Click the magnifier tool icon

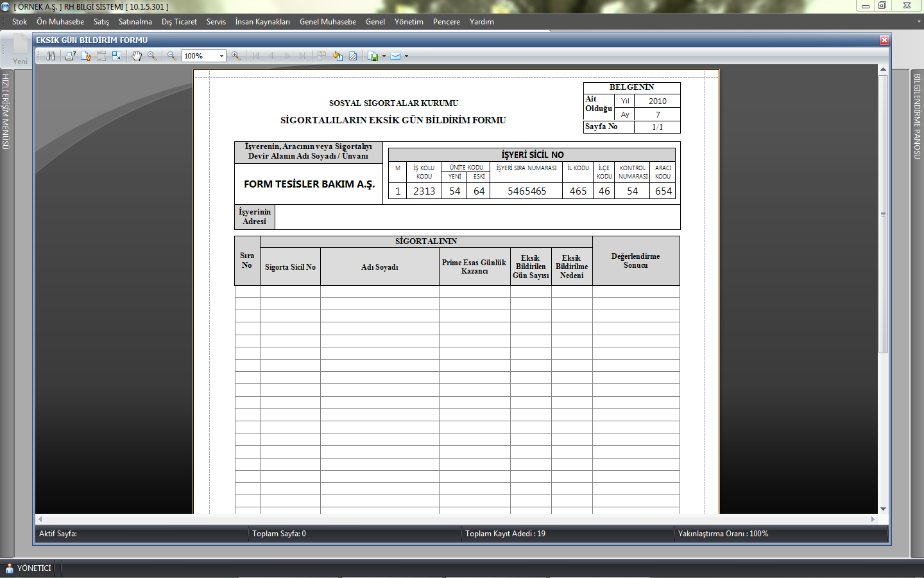[x=152, y=56]
